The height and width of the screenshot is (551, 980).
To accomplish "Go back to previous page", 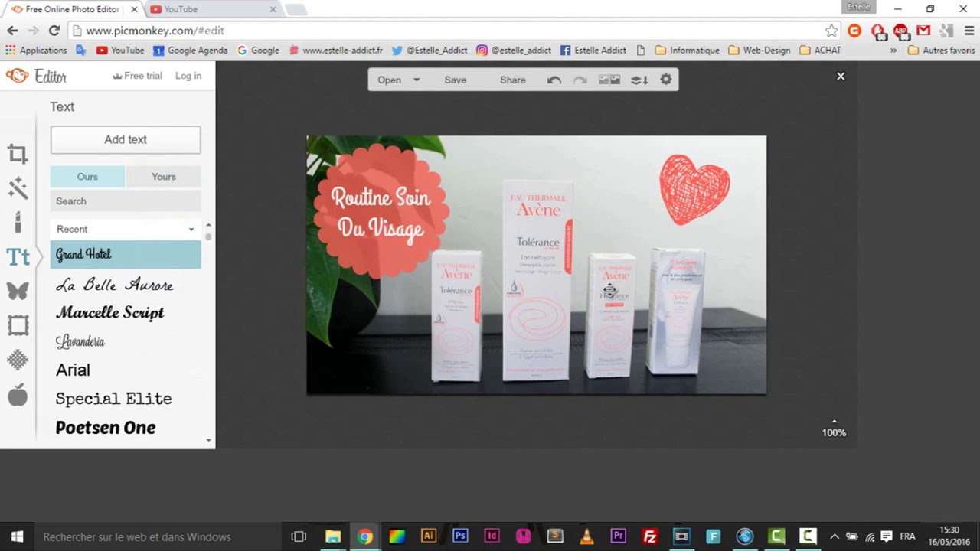I will 12,31.
